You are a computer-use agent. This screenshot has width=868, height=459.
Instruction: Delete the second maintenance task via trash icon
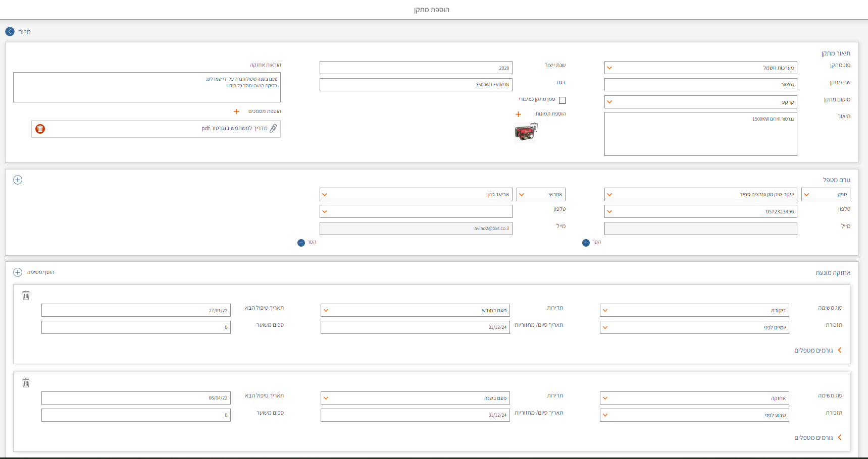[26, 383]
